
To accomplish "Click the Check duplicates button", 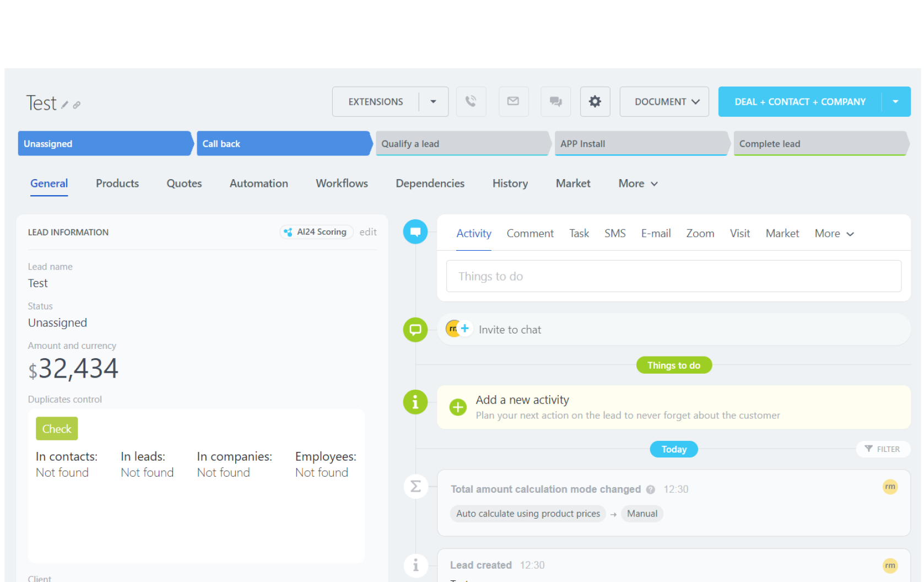I will 57,429.
